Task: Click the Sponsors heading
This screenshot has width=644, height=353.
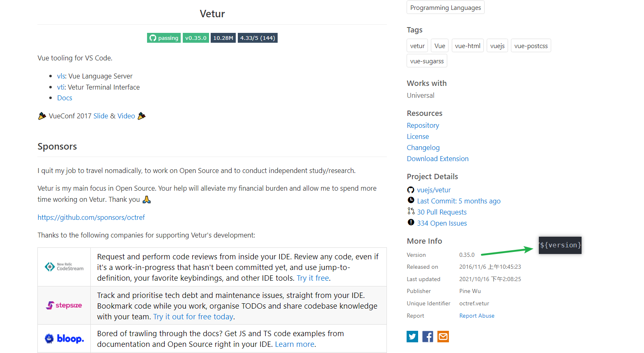Action: point(57,146)
